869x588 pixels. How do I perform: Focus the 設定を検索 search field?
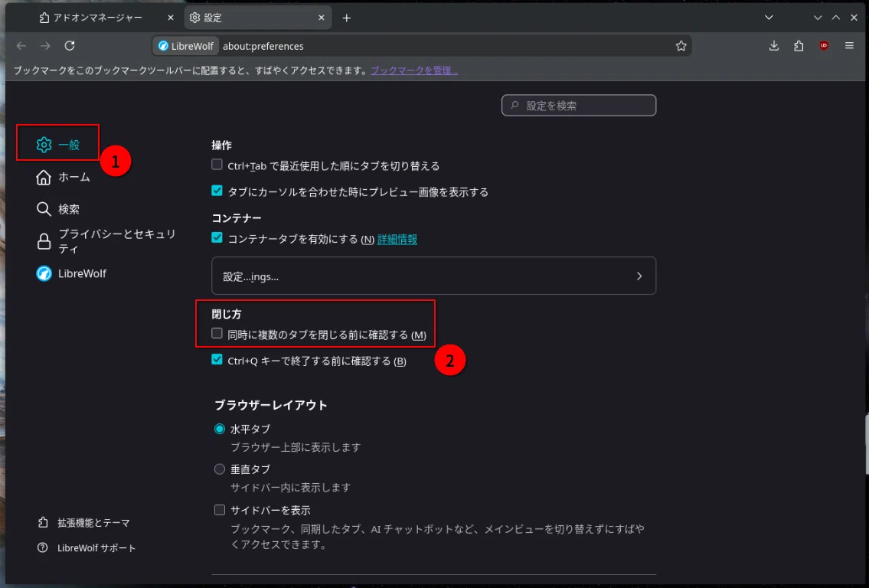click(579, 106)
